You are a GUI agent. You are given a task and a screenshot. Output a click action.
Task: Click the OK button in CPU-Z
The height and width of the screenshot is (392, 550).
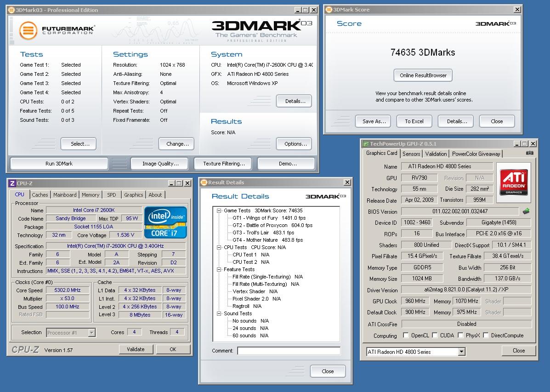[x=173, y=349]
